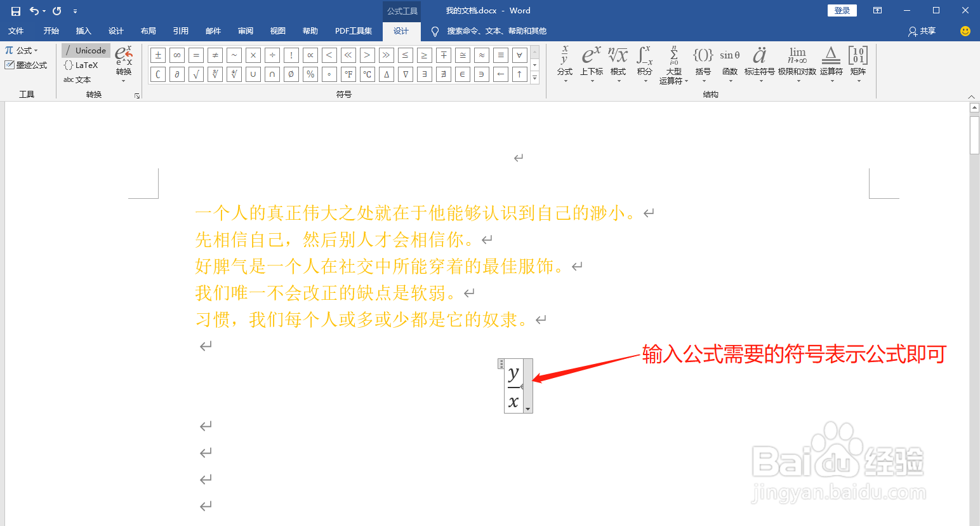Insert the greater-than-or-equal symbol
The width and height of the screenshot is (980, 526).
[x=425, y=55]
